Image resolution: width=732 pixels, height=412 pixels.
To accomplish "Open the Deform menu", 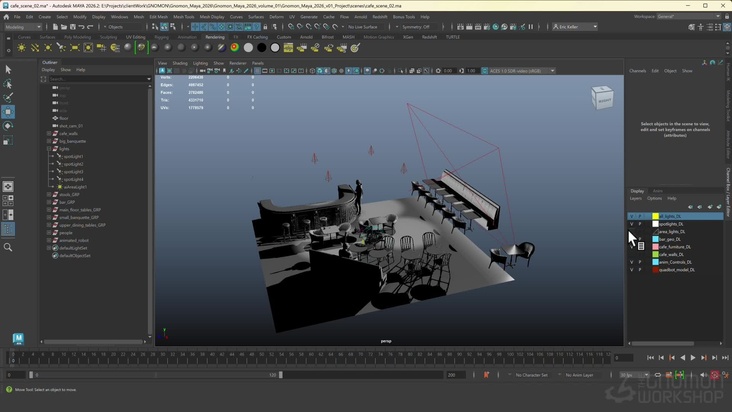I will (276, 17).
